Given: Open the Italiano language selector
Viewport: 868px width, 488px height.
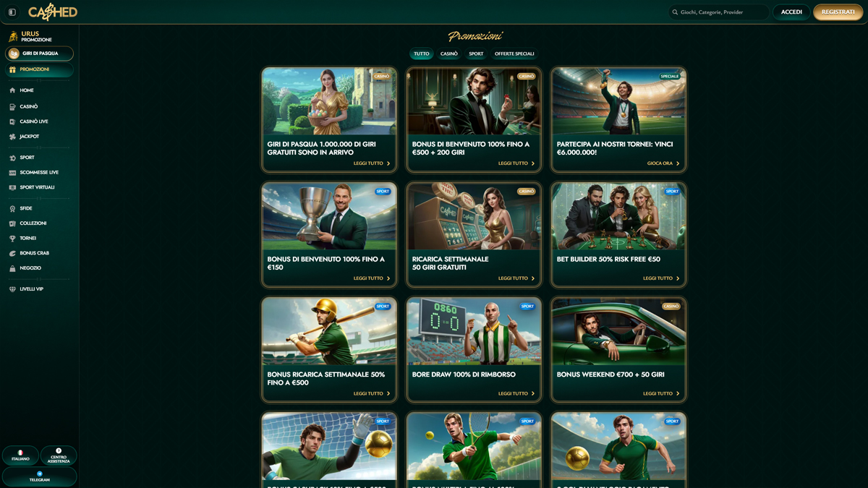Looking at the screenshot, I should click(20, 455).
